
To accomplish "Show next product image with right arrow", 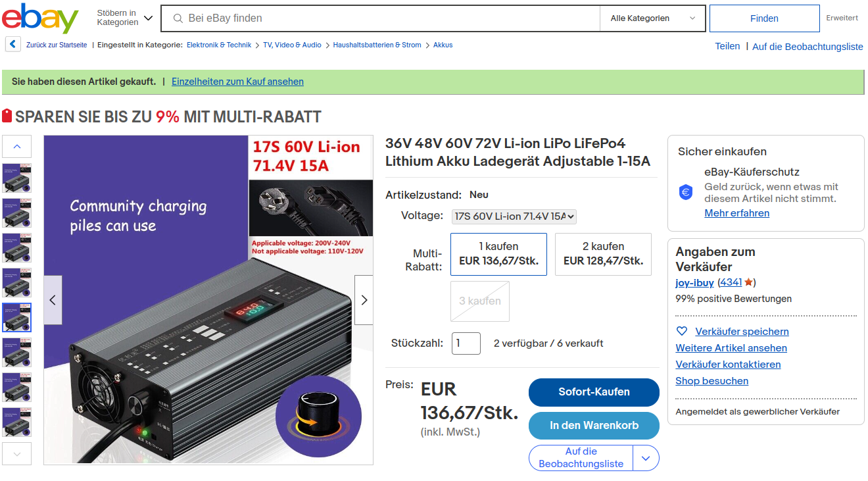I will [364, 300].
